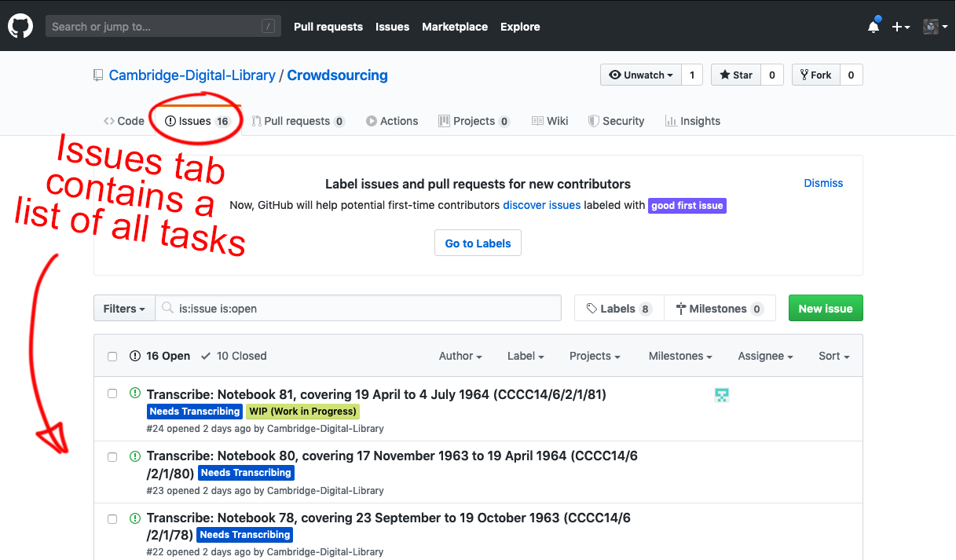Screen dimensions: 956x560
Task: Click Needs Transcribing label on Notebook 78
Action: point(245,535)
